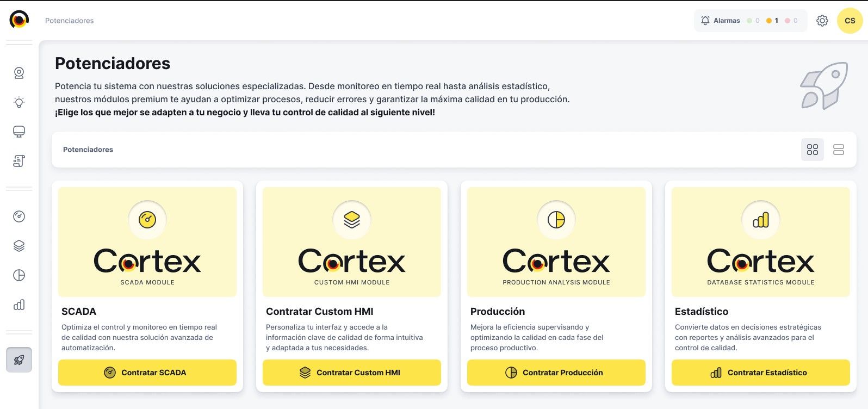Open the Alarmas notification panel

(750, 21)
